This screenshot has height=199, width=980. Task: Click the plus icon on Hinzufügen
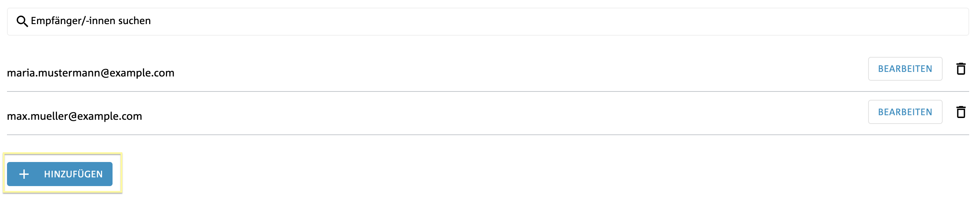point(24,174)
